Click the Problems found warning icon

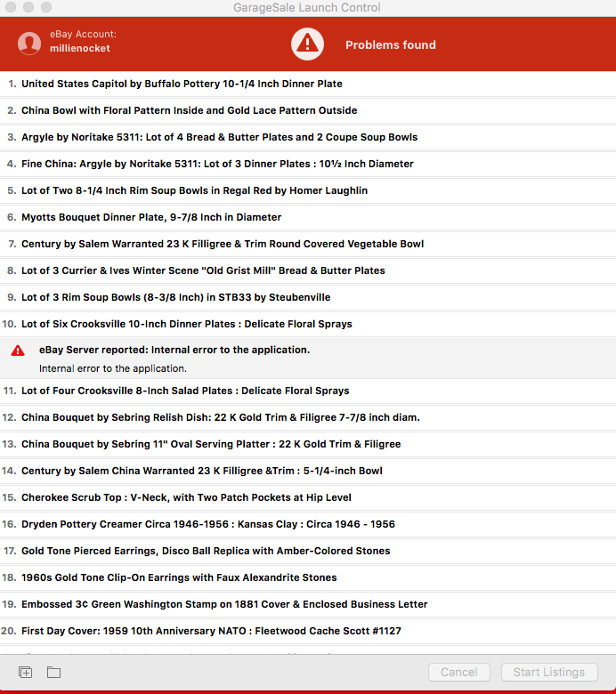[307, 44]
